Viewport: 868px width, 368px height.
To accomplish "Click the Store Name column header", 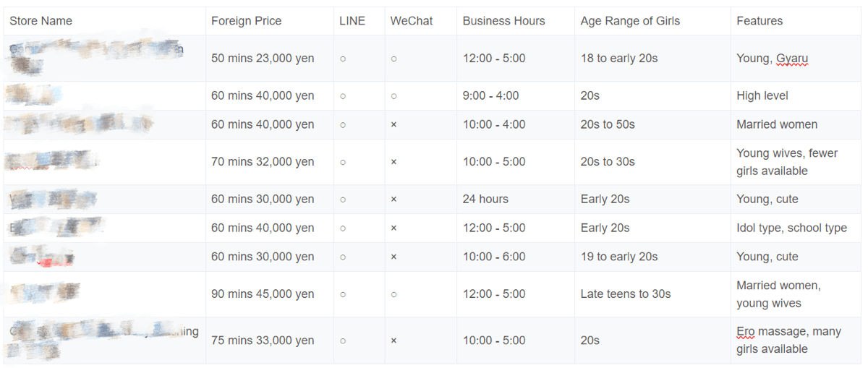I will tap(41, 21).
